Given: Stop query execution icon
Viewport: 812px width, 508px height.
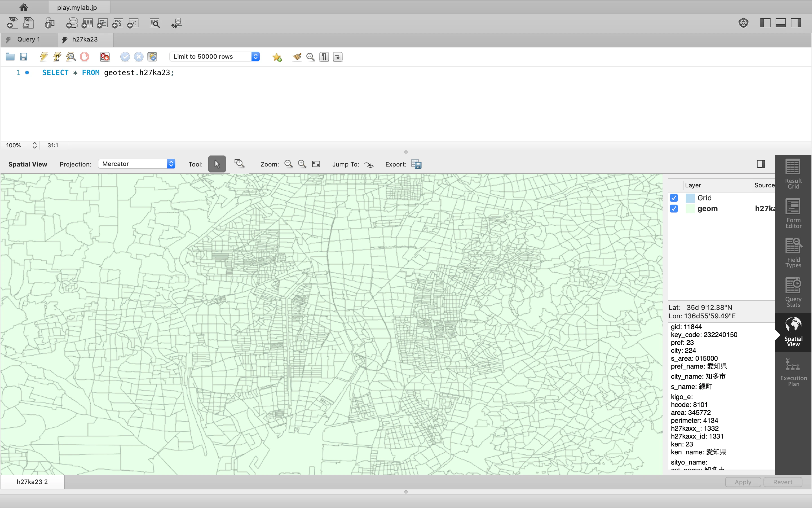Looking at the screenshot, I should [x=85, y=56].
